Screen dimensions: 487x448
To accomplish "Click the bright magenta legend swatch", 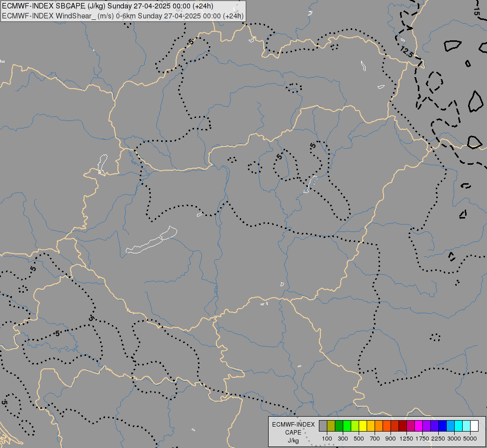I will pyautogui.click(x=418, y=426).
